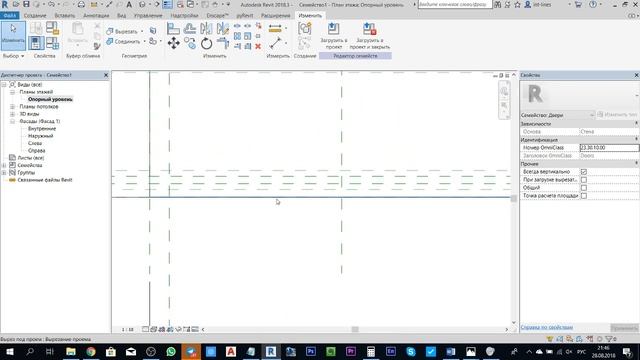Viewport: 640px width, 360px height.
Task: Click the Windows Start button
Action: (x=10, y=351)
